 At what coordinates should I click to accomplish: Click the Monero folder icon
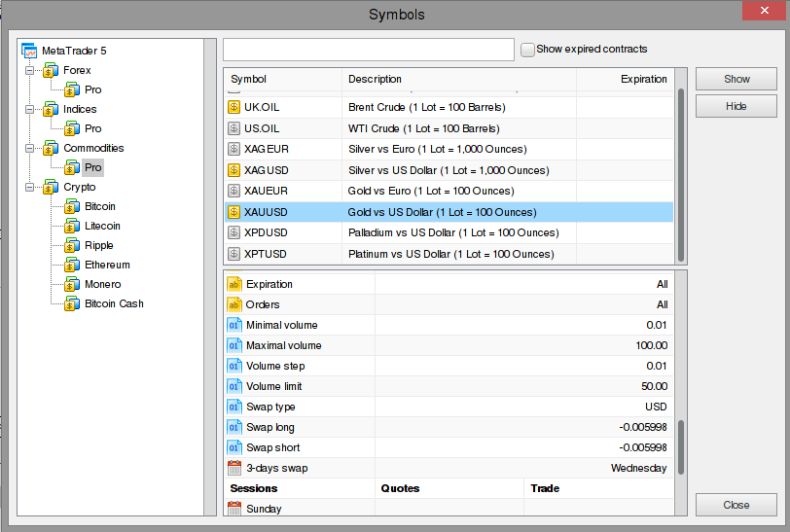point(72,285)
